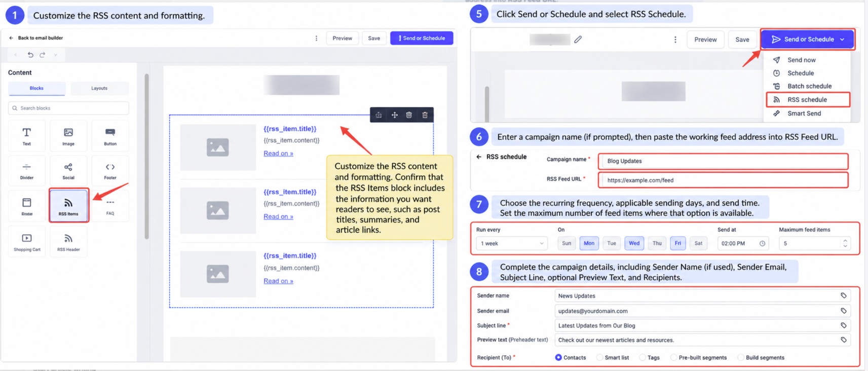The height and width of the screenshot is (371, 868).
Task: Toggle the Tue sending day
Action: pos(612,243)
